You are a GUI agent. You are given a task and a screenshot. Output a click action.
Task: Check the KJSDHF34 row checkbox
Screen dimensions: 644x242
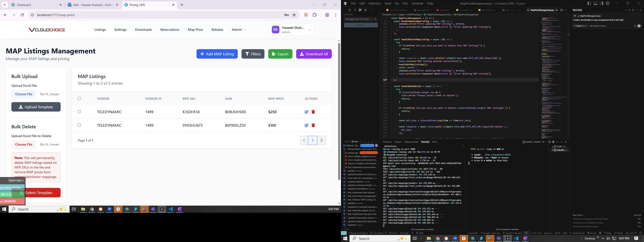pos(79,112)
